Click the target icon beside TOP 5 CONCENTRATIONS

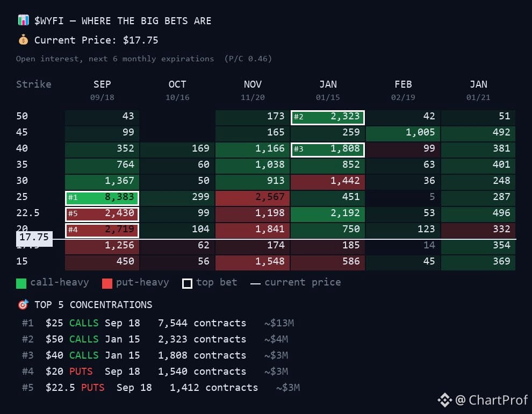pos(23,304)
